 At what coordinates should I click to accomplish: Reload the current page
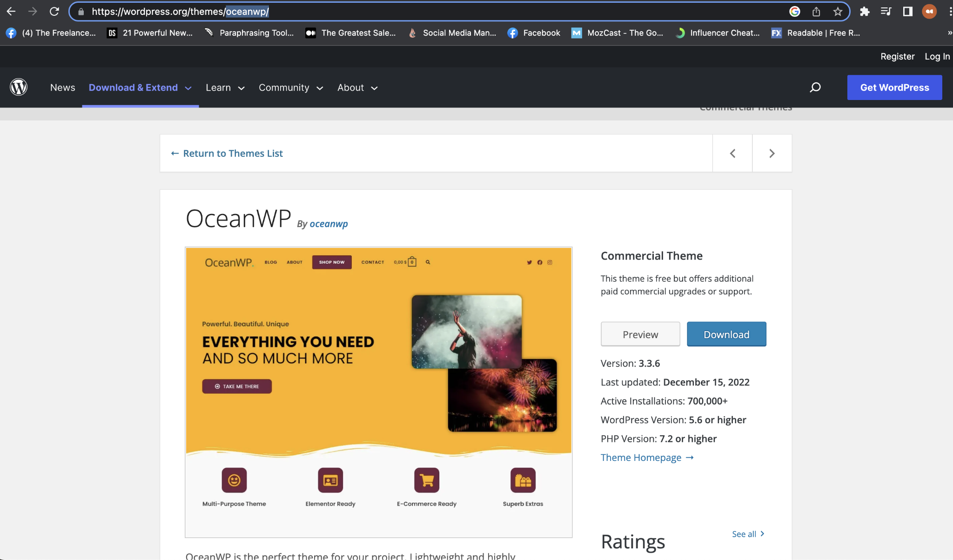click(x=54, y=11)
